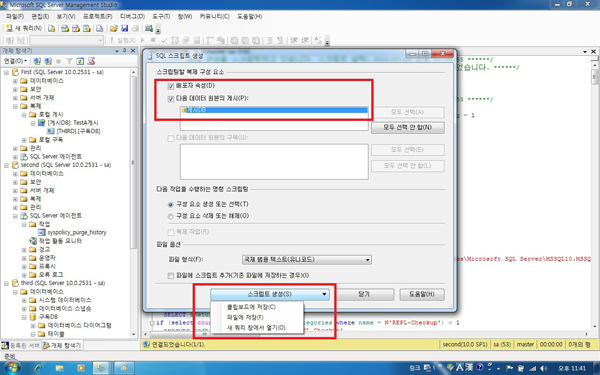Toggle the 다음 데이터 원본의 구독(U) checkbox
The image size is (600, 375).
point(171,138)
